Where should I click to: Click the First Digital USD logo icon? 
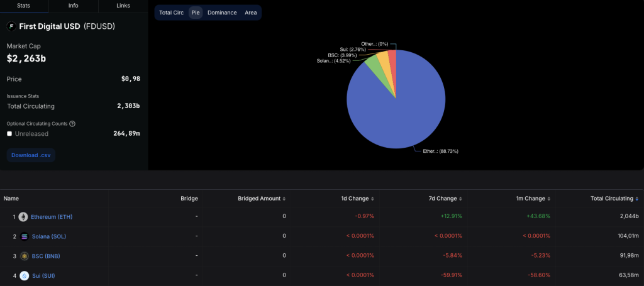[x=11, y=26]
